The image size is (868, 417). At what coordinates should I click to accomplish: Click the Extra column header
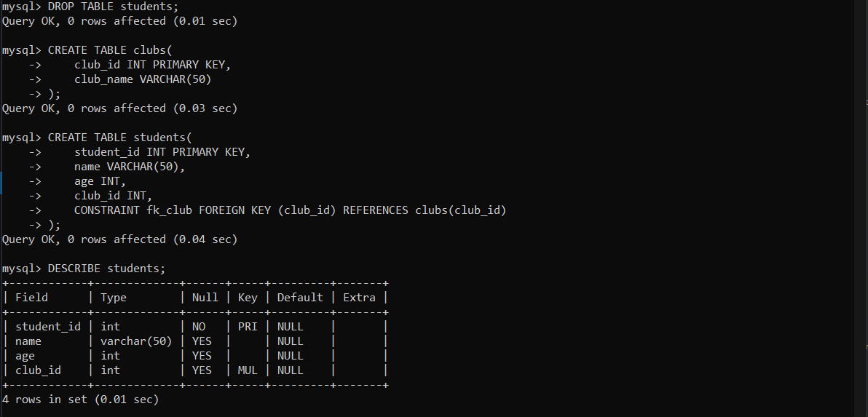[359, 297]
